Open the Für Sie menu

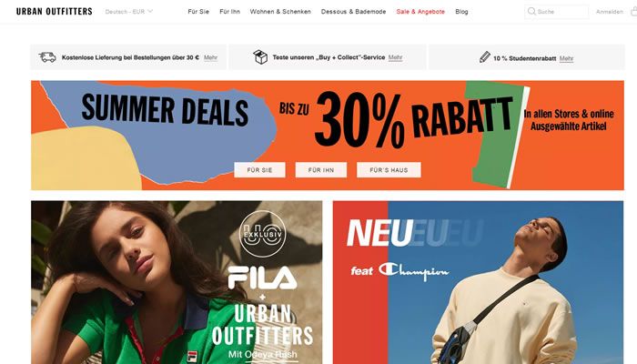click(x=198, y=11)
